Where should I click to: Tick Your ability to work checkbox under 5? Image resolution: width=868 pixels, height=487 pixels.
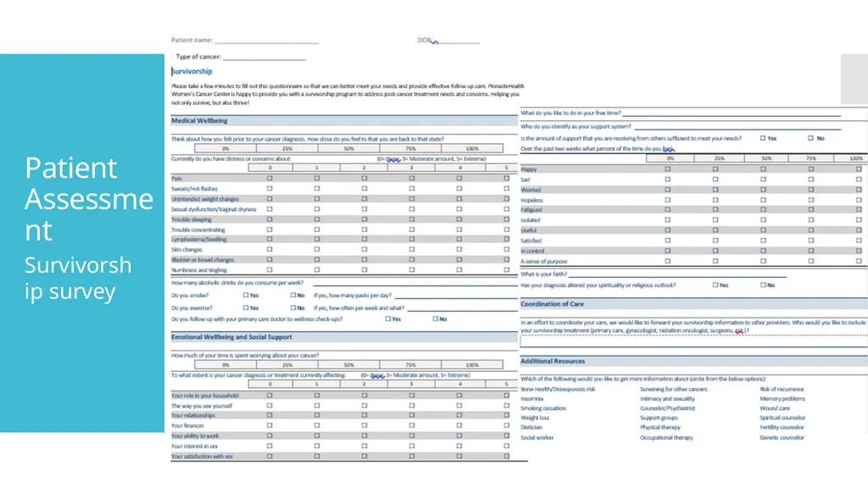coord(507,435)
